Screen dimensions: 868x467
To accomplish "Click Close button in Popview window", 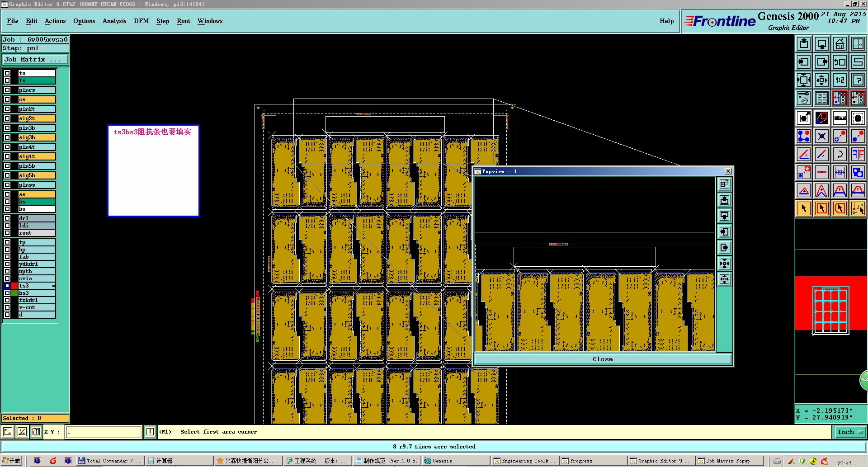I will [x=603, y=359].
